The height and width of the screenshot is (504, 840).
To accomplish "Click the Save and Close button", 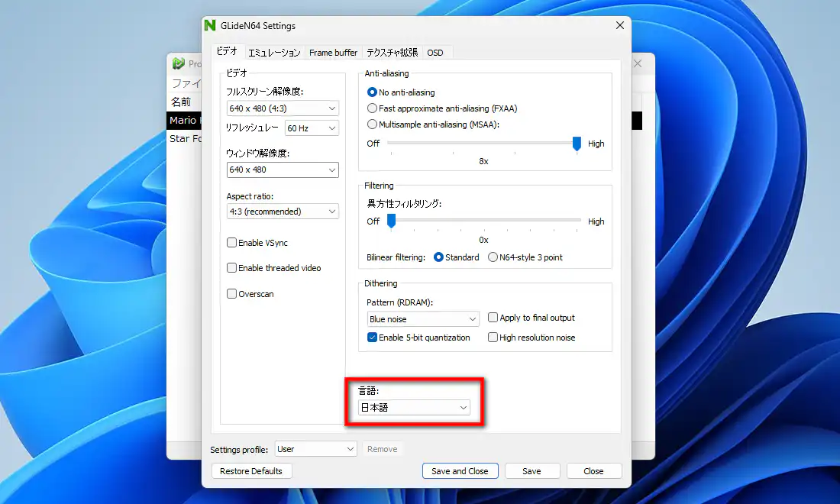I will pyautogui.click(x=460, y=471).
